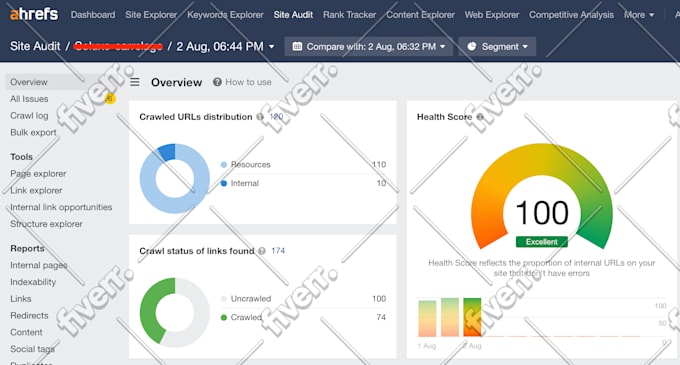Click the light blue Resources color dot
The height and width of the screenshot is (365, 680).
[x=224, y=164]
